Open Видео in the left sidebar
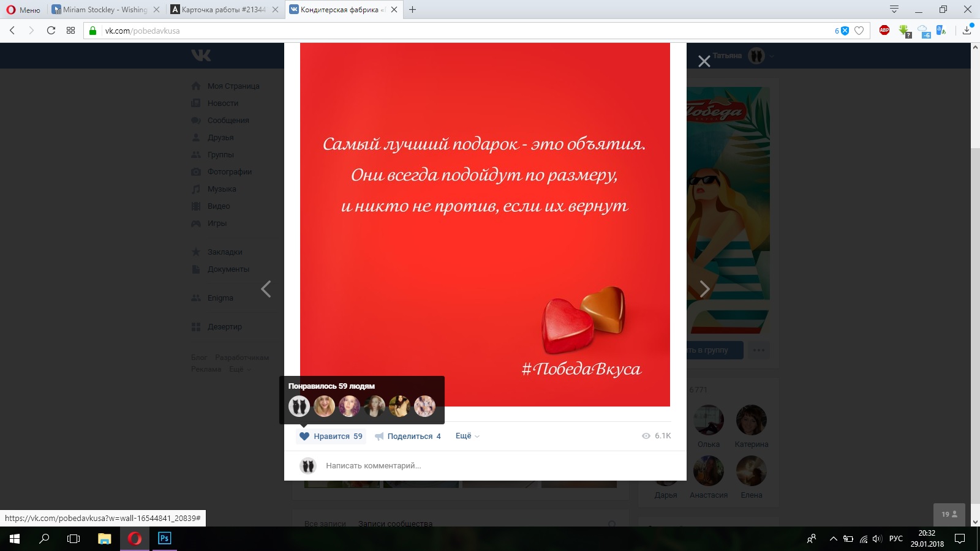This screenshot has width=980, height=551. tap(219, 206)
